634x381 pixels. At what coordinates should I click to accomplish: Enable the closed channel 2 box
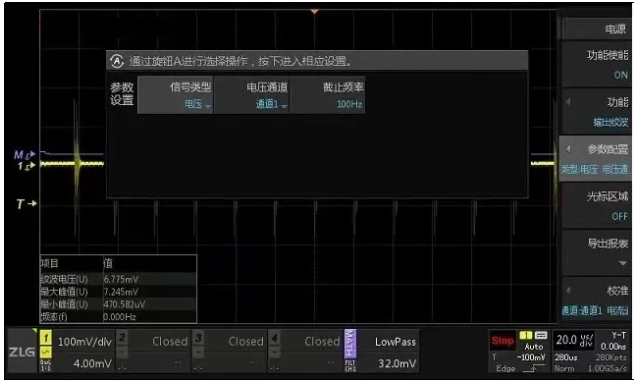[153, 351]
